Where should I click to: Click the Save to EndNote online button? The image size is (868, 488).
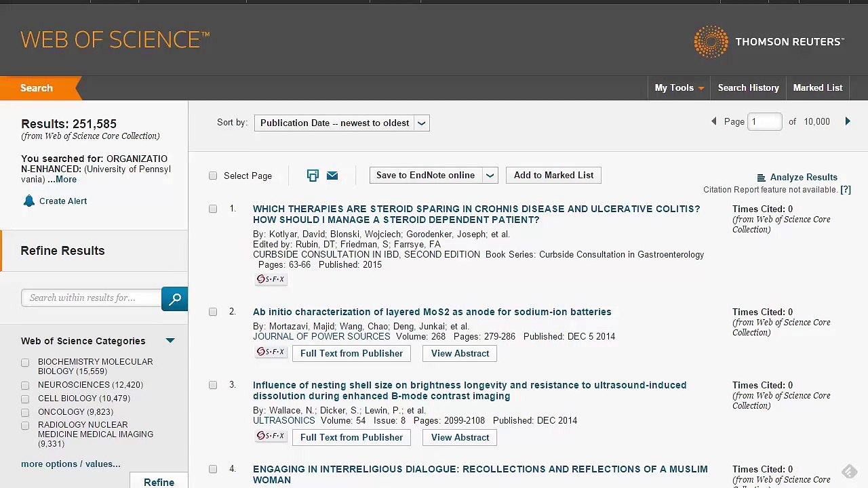tap(425, 176)
